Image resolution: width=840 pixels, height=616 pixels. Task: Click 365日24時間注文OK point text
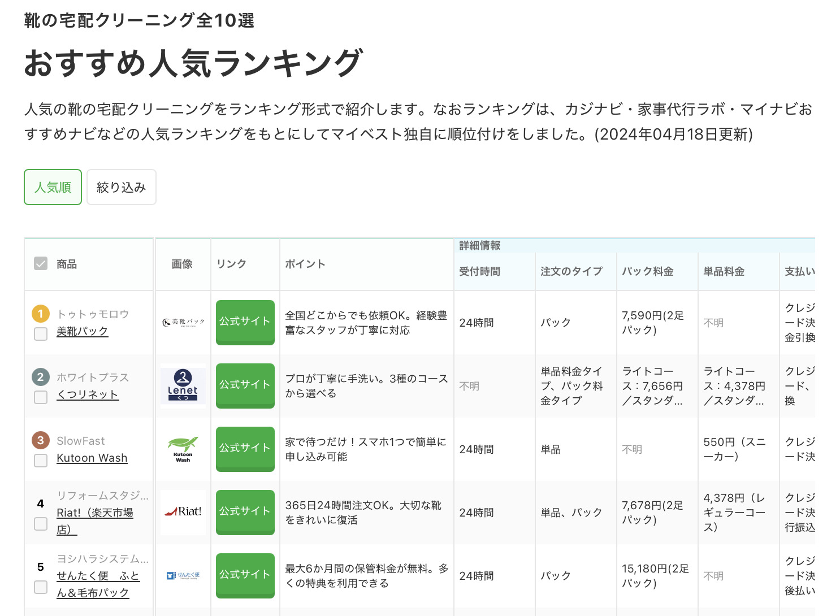(x=363, y=513)
